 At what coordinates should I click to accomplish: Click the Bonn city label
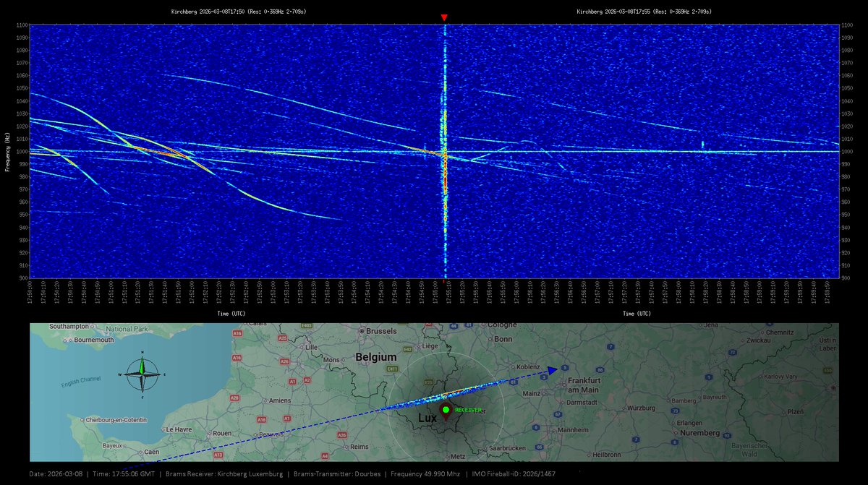coord(503,339)
